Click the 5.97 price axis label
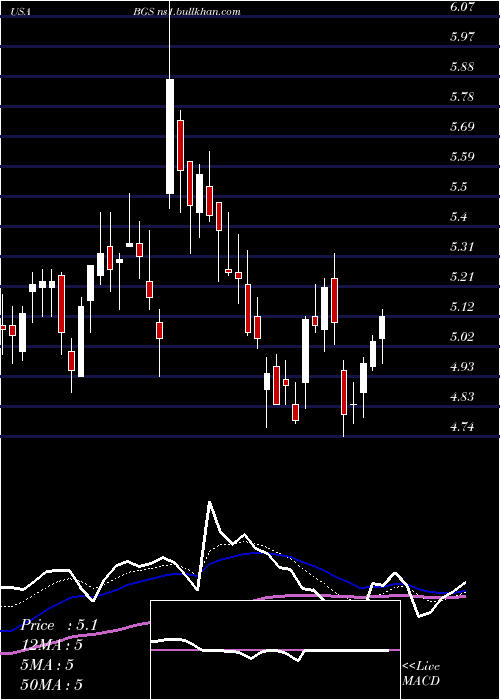 pos(461,37)
